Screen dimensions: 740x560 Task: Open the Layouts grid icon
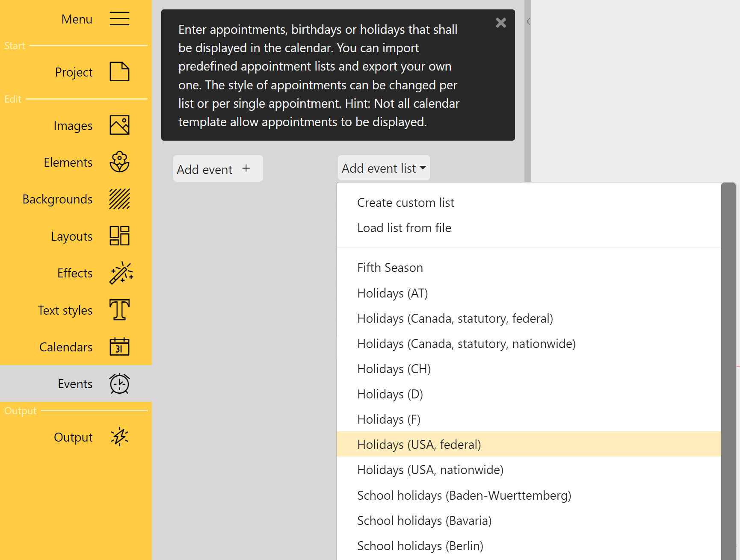point(119,236)
